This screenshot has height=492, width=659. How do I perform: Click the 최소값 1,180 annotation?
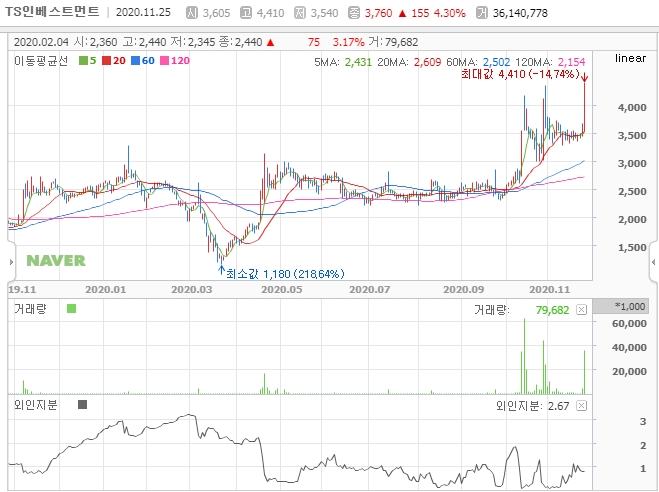coord(285,274)
